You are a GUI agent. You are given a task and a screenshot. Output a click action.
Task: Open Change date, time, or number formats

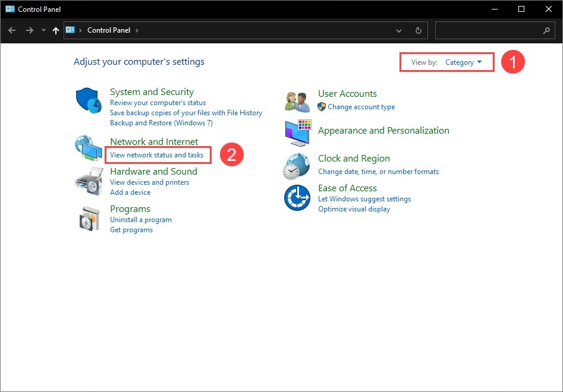point(379,172)
